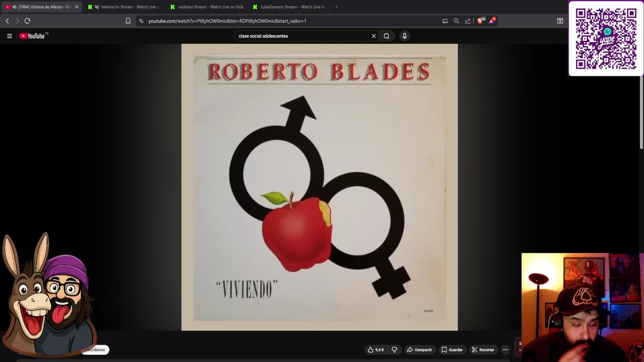
Task: Start voice search with microphone
Action: [x=405, y=36]
